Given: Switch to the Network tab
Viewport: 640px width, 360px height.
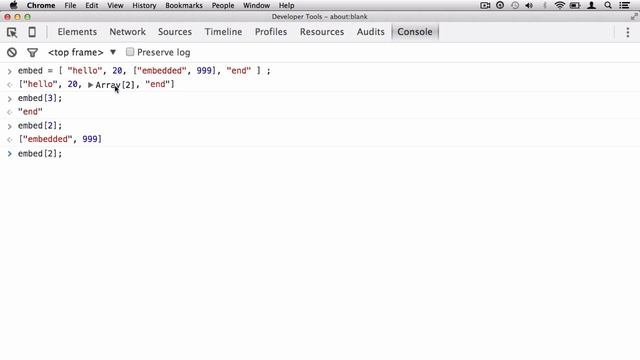Looking at the screenshot, I should [x=127, y=32].
